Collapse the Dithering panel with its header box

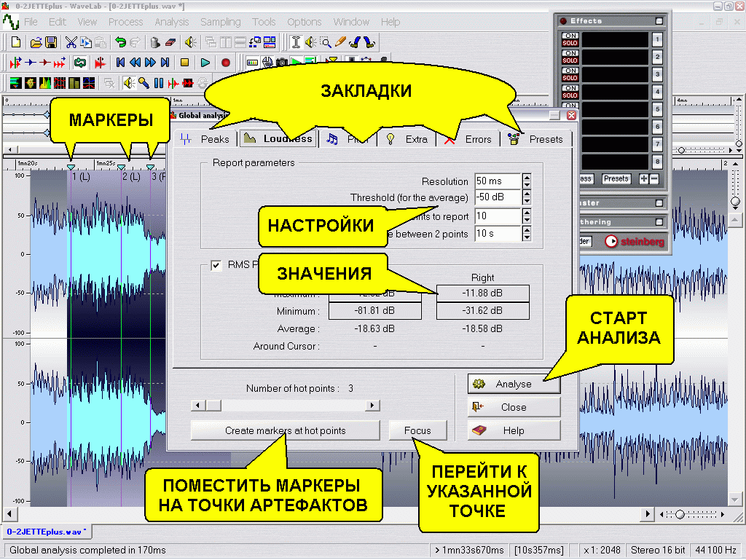pos(659,222)
